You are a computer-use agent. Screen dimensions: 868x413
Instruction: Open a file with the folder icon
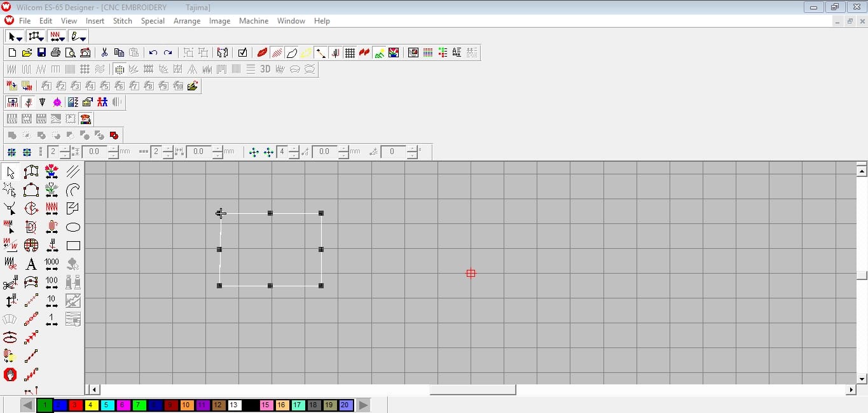(x=27, y=53)
